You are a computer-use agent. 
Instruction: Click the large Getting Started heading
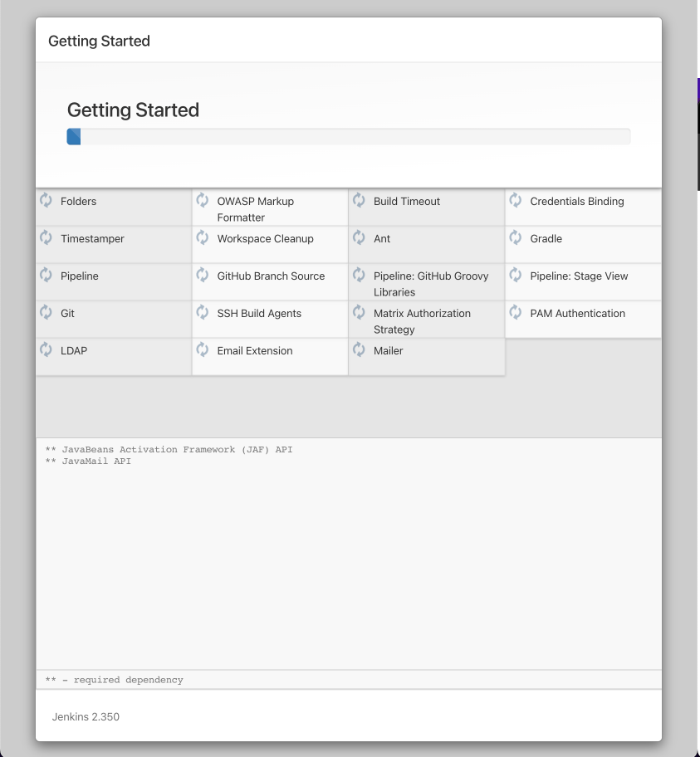click(x=133, y=110)
